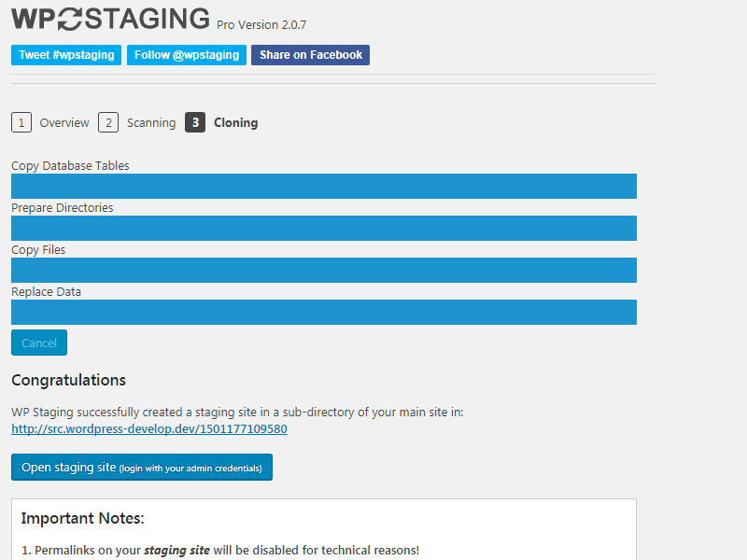Image resolution: width=747 pixels, height=560 pixels.
Task: Select the Overview step label
Action: point(64,123)
